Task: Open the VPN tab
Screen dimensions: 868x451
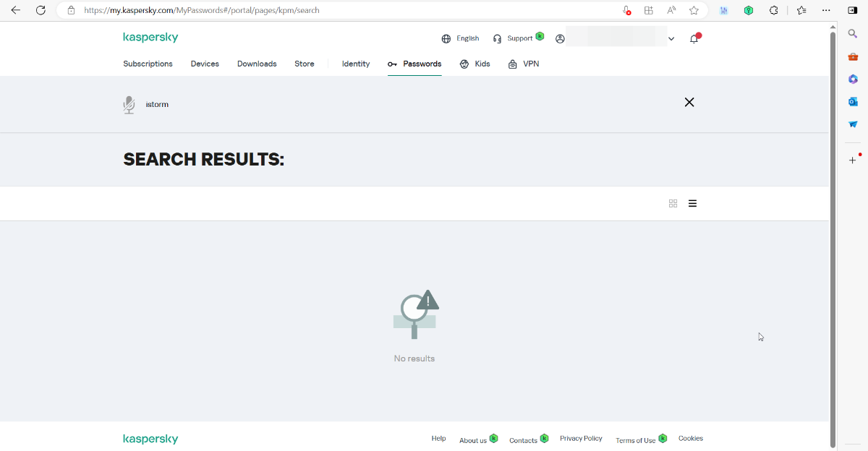Action: (x=524, y=64)
